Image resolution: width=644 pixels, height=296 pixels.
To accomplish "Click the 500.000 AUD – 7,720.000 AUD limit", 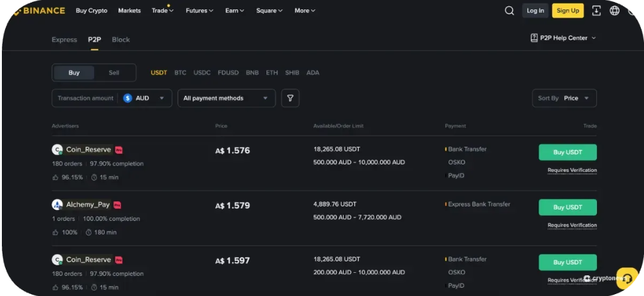I will pos(357,217).
